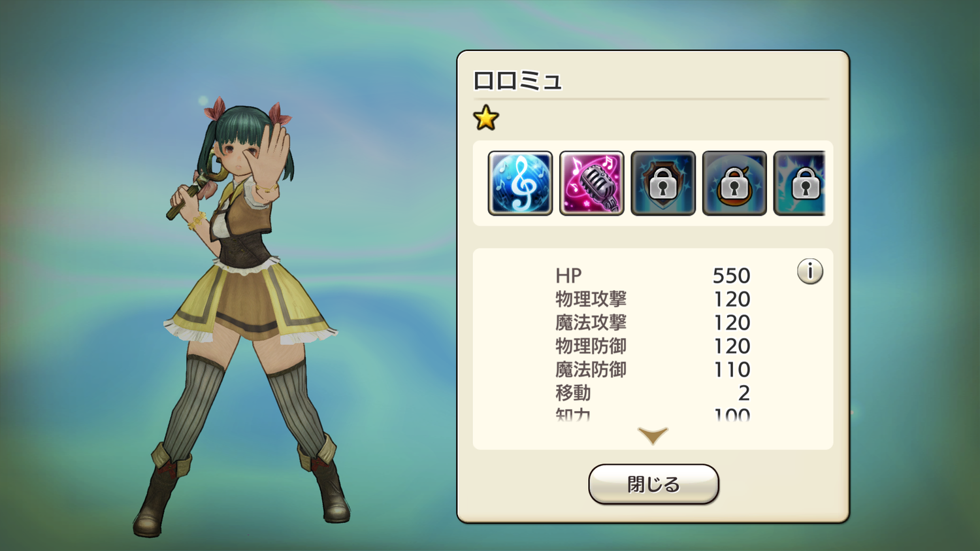Select the blue treble clef skill icon

tap(520, 183)
